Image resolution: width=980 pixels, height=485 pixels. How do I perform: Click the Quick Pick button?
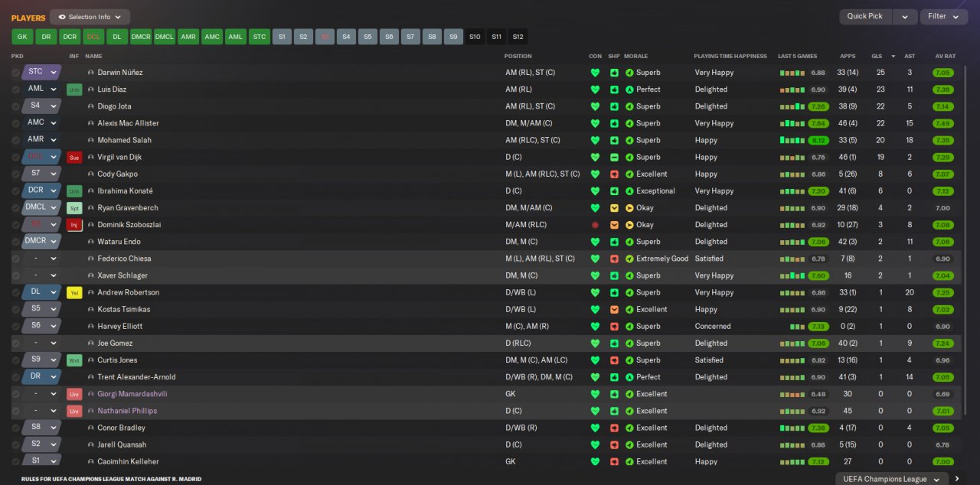click(x=865, y=17)
